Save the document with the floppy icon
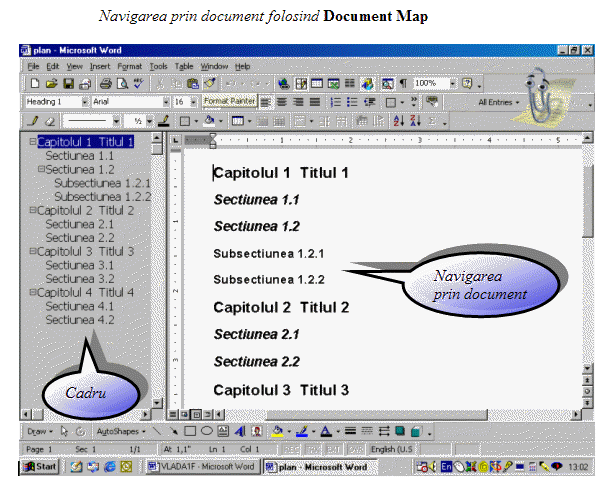This screenshot has width=610, height=489. click(x=68, y=83)
